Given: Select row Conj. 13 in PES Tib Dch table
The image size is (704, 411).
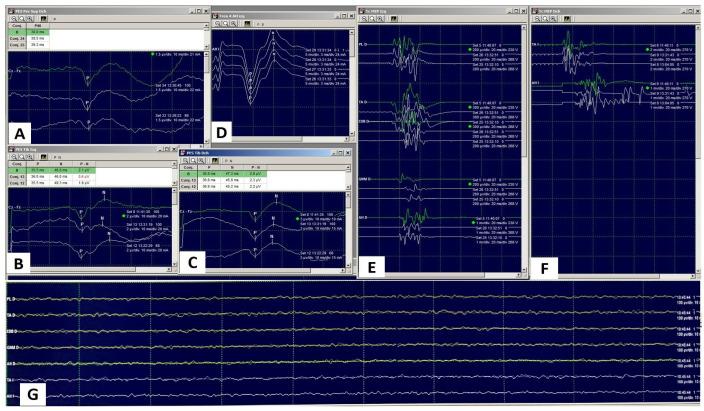Looking at the screenshot, I should pos(223,180).
